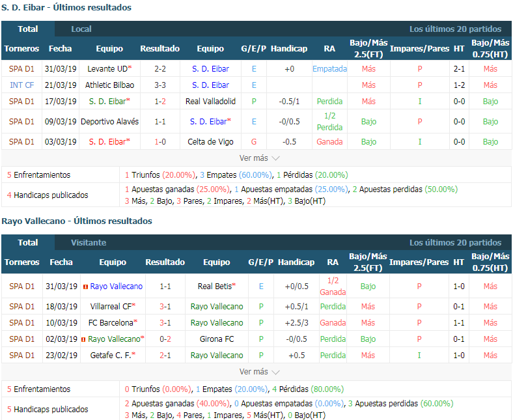This screenshot has height=420, width=513.
Task: Click INT CF tournament in Athletic Bilbao row
Action: pos(21,85)
